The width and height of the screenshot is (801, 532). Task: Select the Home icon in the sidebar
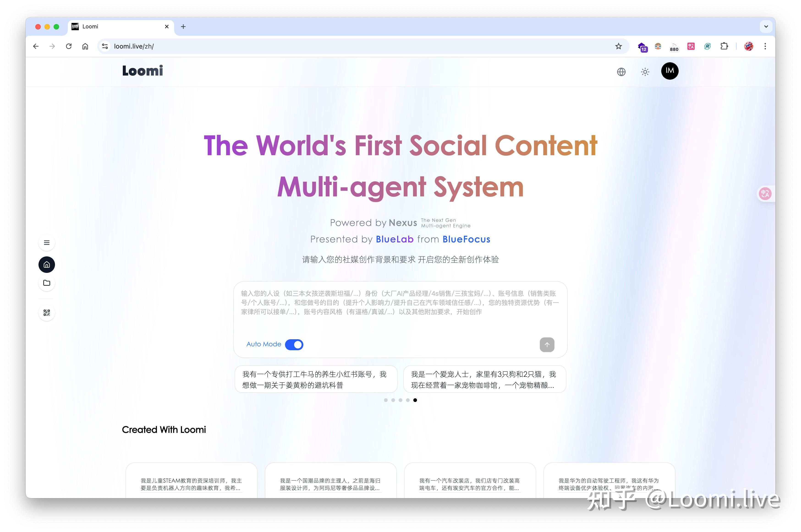coord(47,264)
